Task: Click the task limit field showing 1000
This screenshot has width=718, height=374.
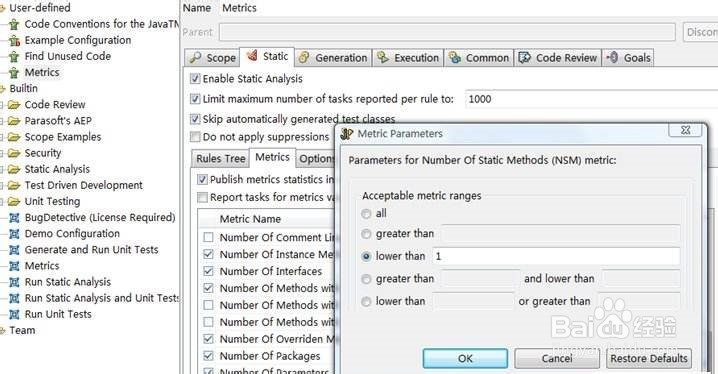Action: point(591,99)
